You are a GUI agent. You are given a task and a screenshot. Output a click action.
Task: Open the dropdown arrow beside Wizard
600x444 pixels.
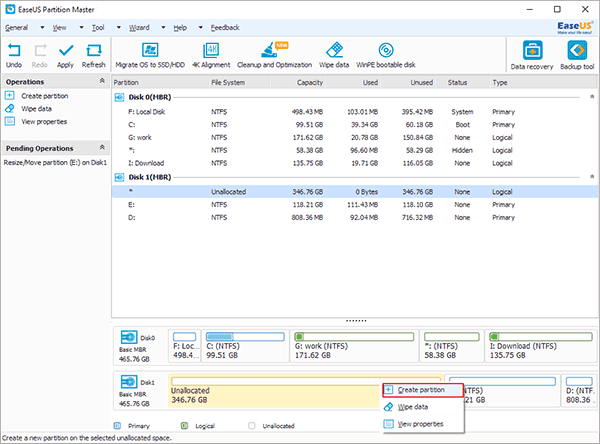(x=163, y=28)
